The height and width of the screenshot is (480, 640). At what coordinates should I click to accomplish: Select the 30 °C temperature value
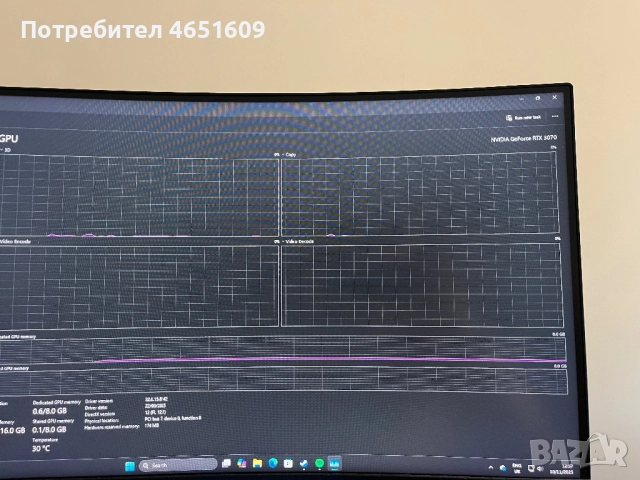coord(41,448)
